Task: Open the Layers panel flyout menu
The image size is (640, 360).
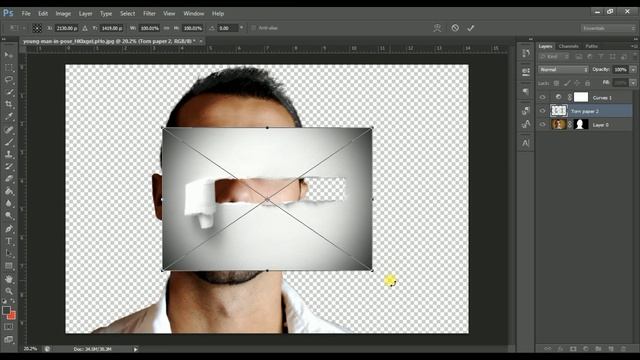Action: click(634, 46)
